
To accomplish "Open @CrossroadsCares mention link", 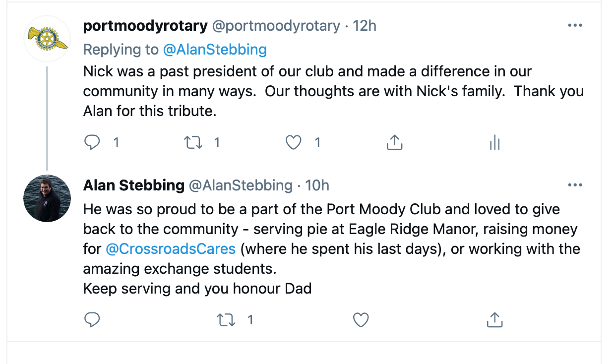I will tap(171, 248).
